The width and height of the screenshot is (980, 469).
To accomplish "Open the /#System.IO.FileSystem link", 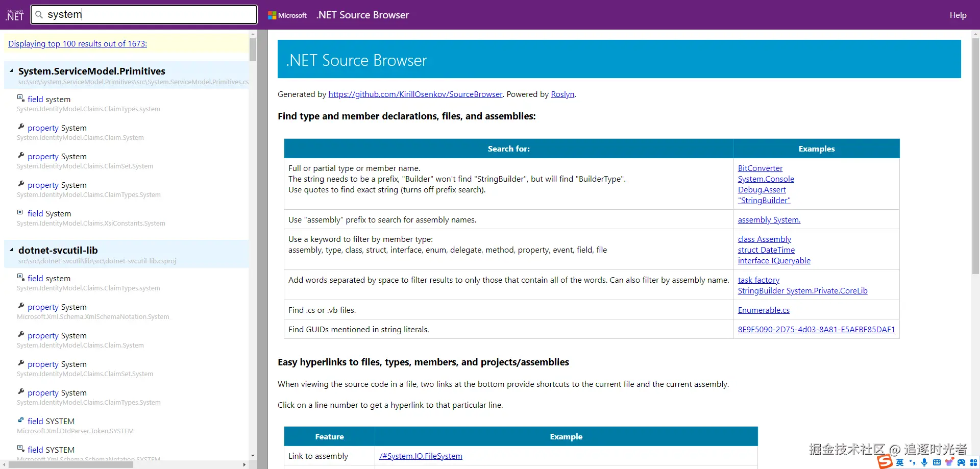I will (421, 456).
